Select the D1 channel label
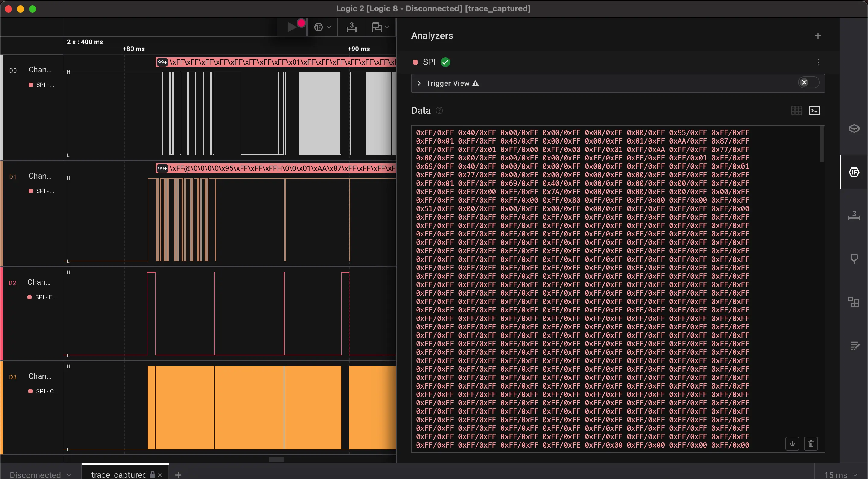 coord(40,176)
